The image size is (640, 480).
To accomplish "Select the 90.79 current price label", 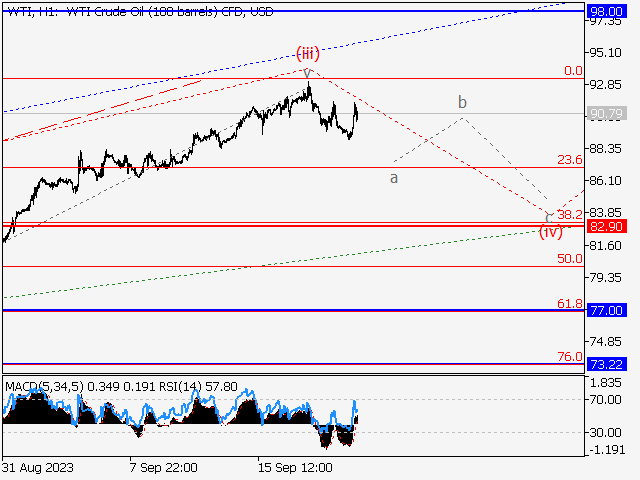I will coord(607,113).
